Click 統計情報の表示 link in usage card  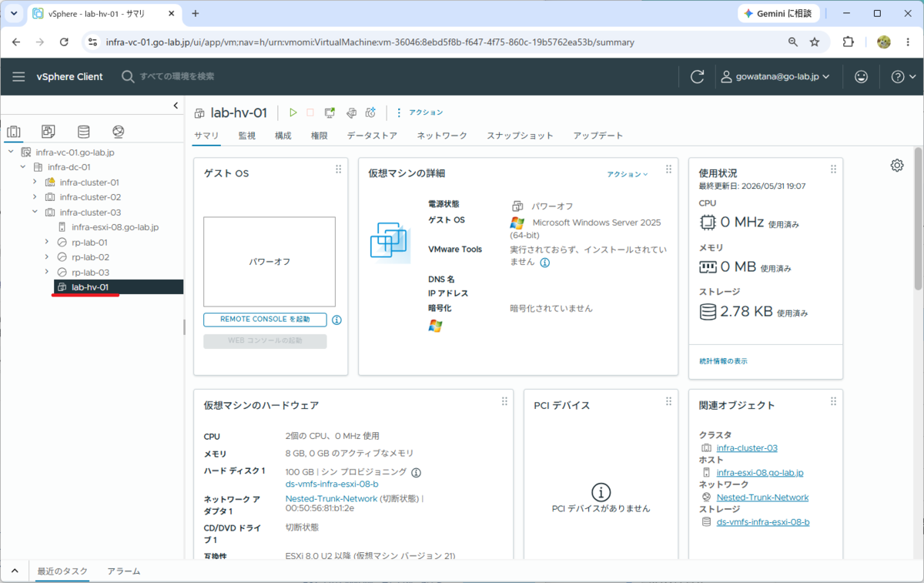tap(723, 361)
